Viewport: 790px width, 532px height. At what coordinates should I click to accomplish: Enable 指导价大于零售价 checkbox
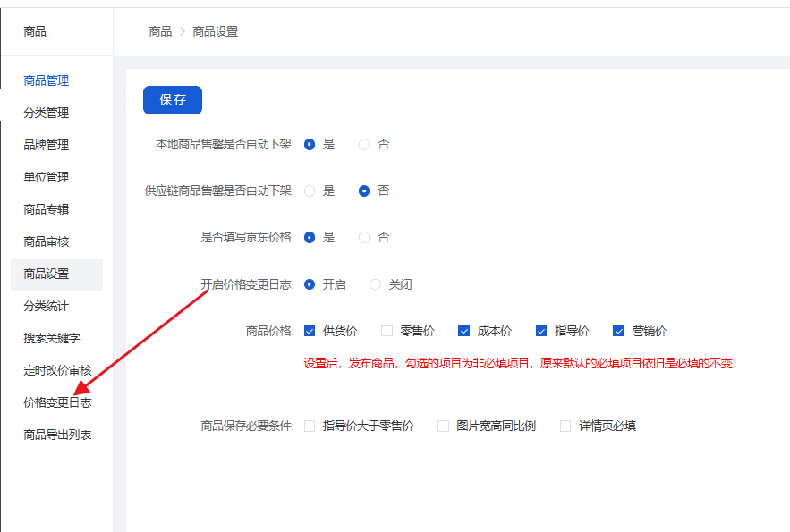(310, 426)
